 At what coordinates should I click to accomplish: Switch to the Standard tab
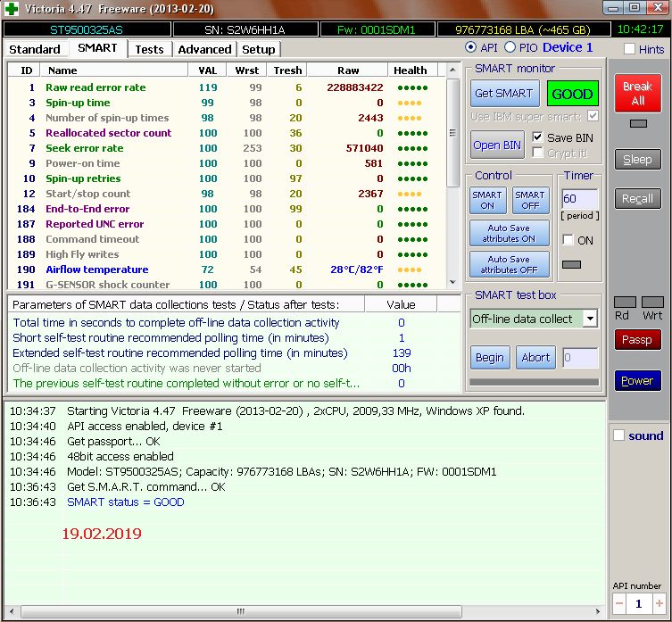pyautogui.click(x=35, y=49)
